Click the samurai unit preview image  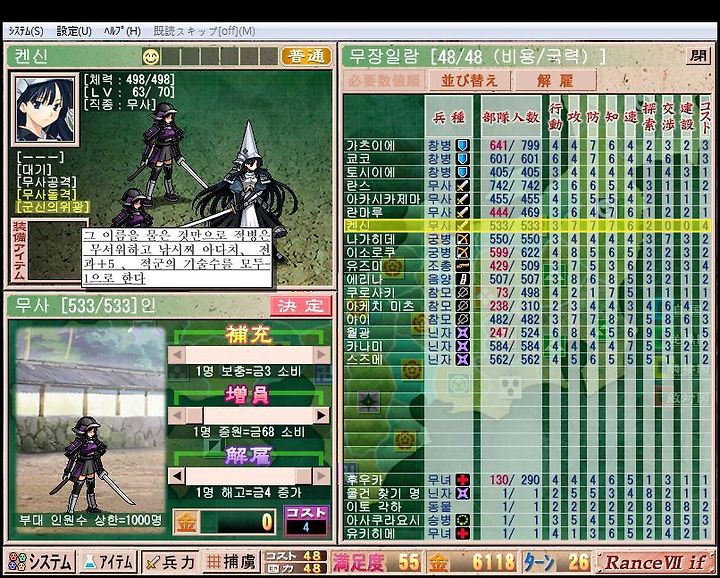click(90, 428)
